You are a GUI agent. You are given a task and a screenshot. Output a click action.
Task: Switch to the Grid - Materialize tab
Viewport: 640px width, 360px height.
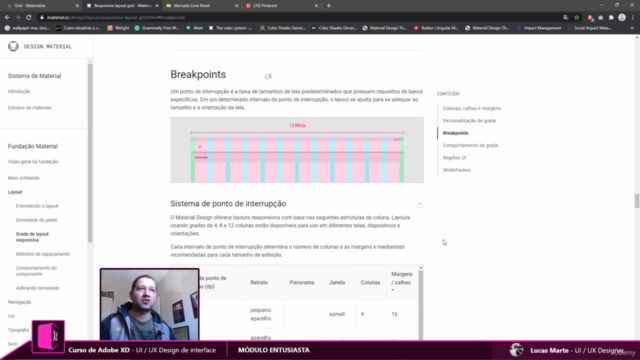tap(42, 6)
